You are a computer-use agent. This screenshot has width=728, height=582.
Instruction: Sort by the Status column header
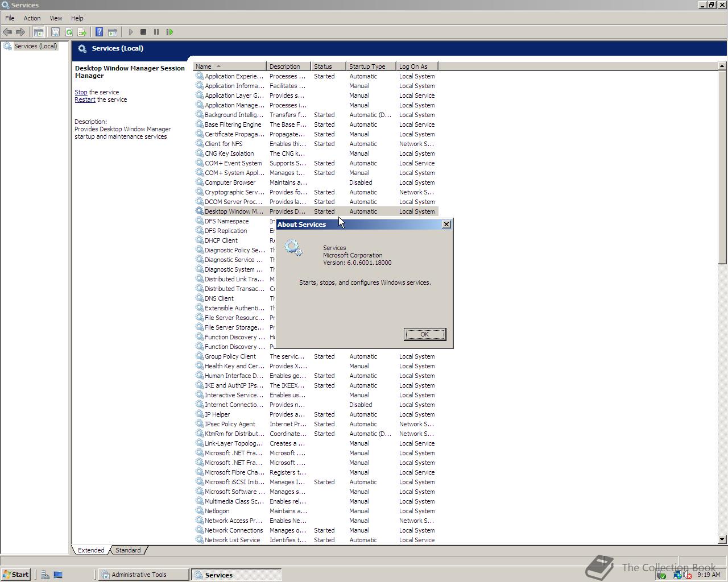pyautogui.click(x=328, y=66)
